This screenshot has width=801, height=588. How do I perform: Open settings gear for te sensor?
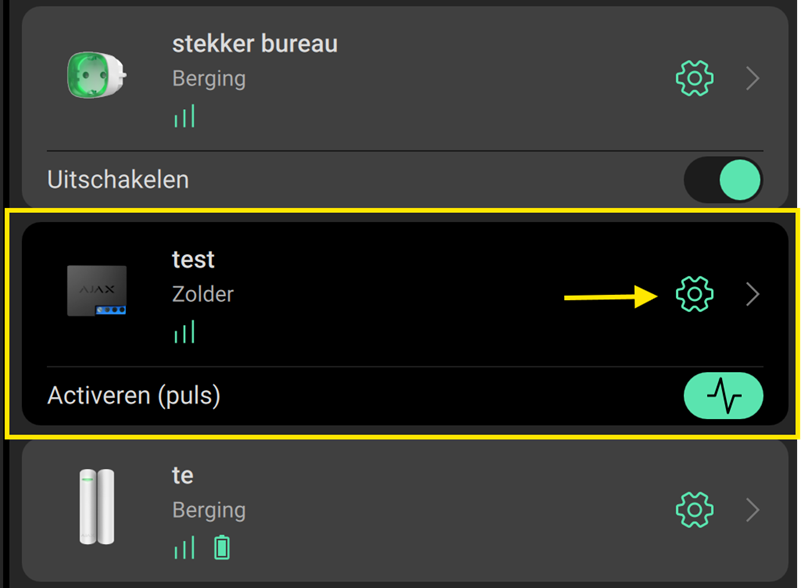pyautogui.click(x=694, y=510)
